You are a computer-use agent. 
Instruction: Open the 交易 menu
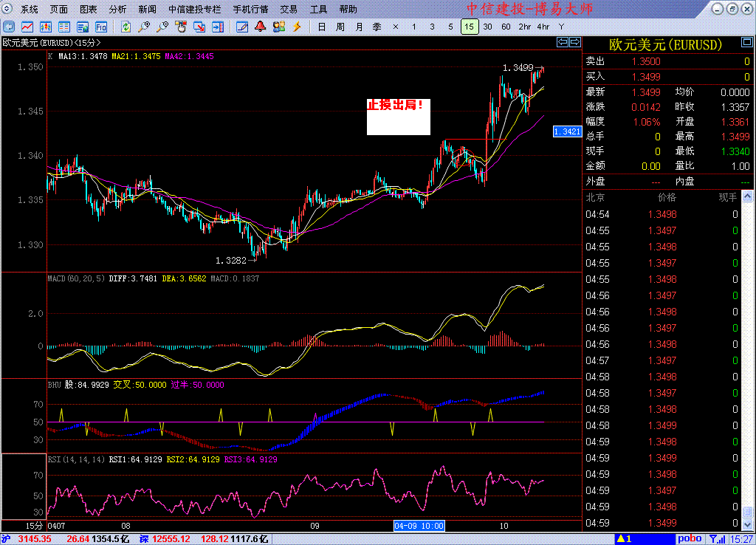point(289,9)
